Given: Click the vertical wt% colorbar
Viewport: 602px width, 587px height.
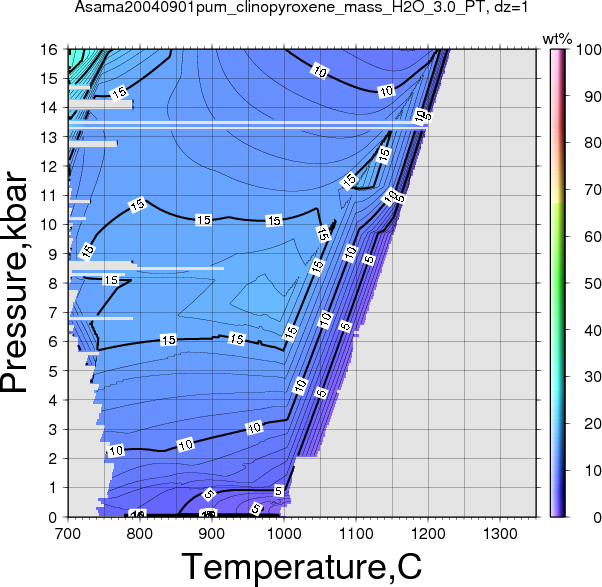Looking at the screenshot, I should [x=557, y=283].
